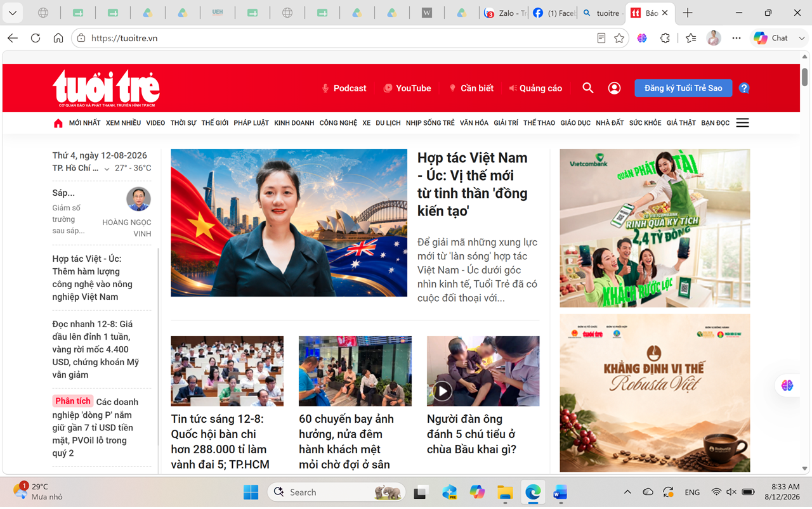Open the favorites list icon

click(691, 38)
